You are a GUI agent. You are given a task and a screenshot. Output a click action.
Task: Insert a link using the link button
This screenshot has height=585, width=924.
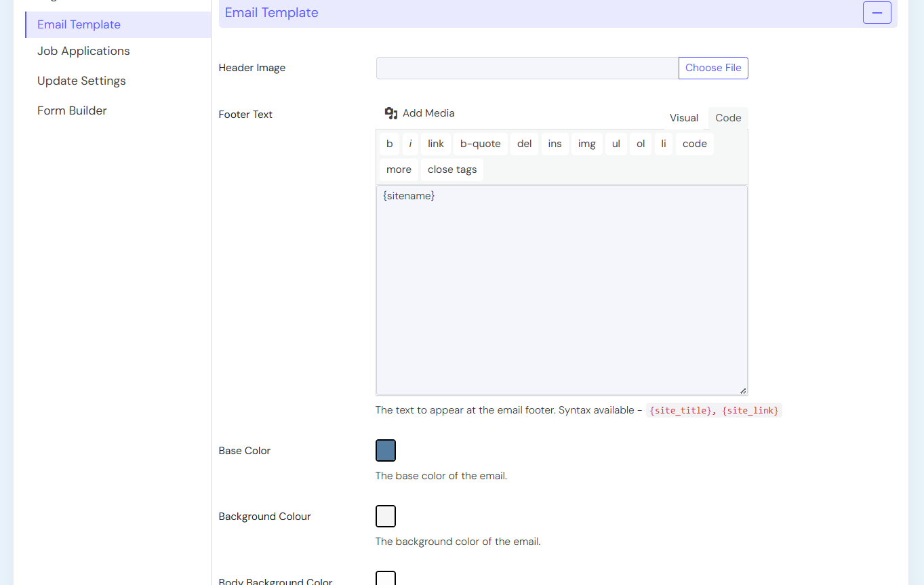435,144
